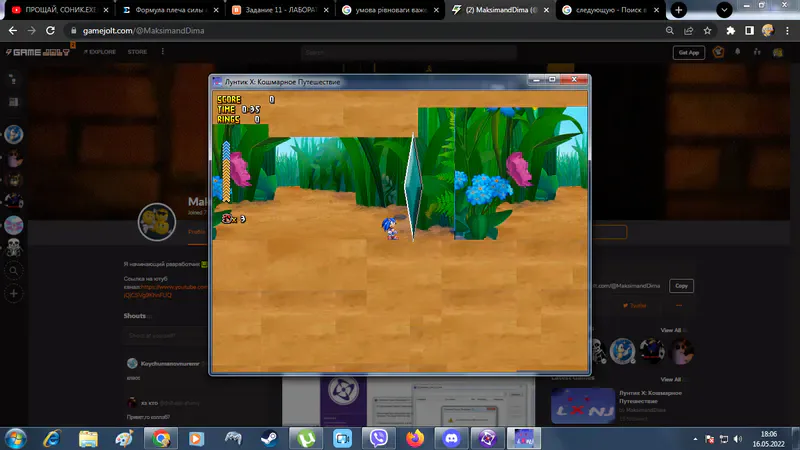
Task: Open browser zoom magnifier icon in address bar
Action: [669, 31]
